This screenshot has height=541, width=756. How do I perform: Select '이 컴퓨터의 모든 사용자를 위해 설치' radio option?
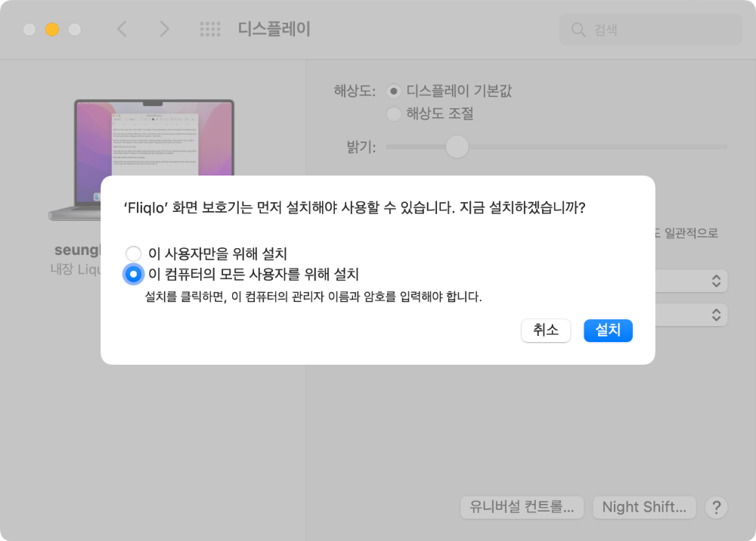(x=134, y=274)
